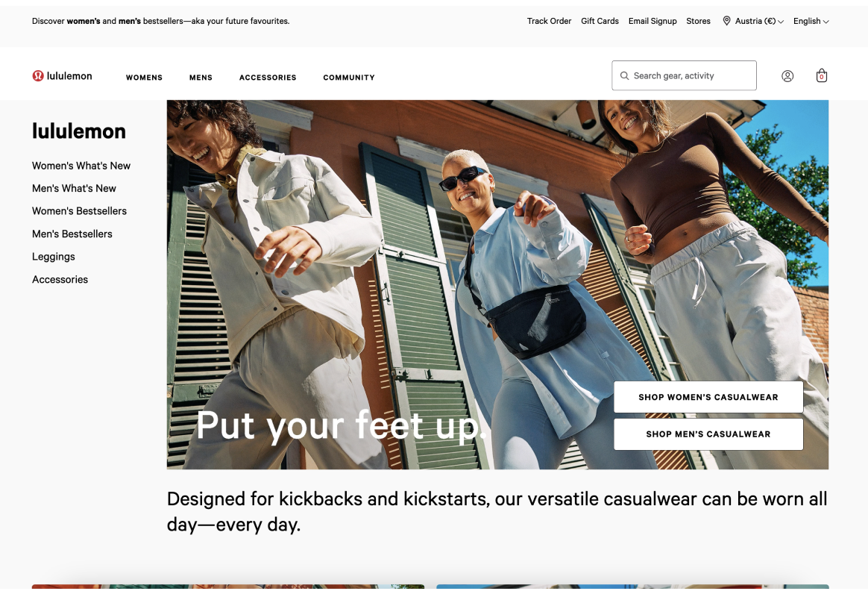Click the search magnifier icon
This screenshot has width=868, height=591.
[x=624, y=75]
